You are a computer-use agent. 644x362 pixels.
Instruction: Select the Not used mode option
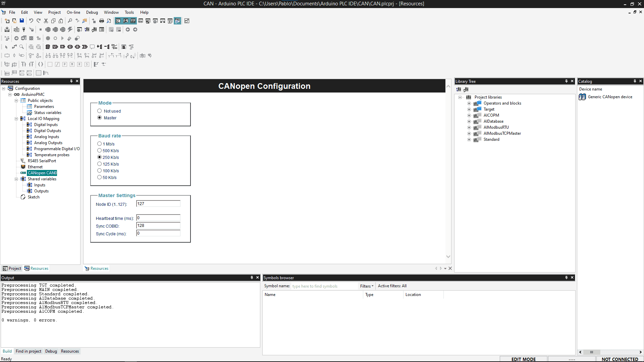click(x=99, y=111)
